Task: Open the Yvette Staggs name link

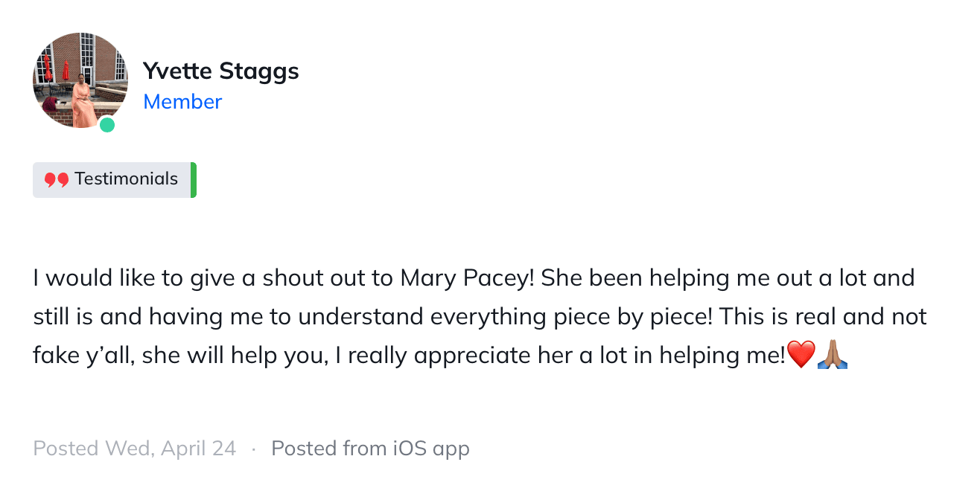Action: (x=220, y=71)
